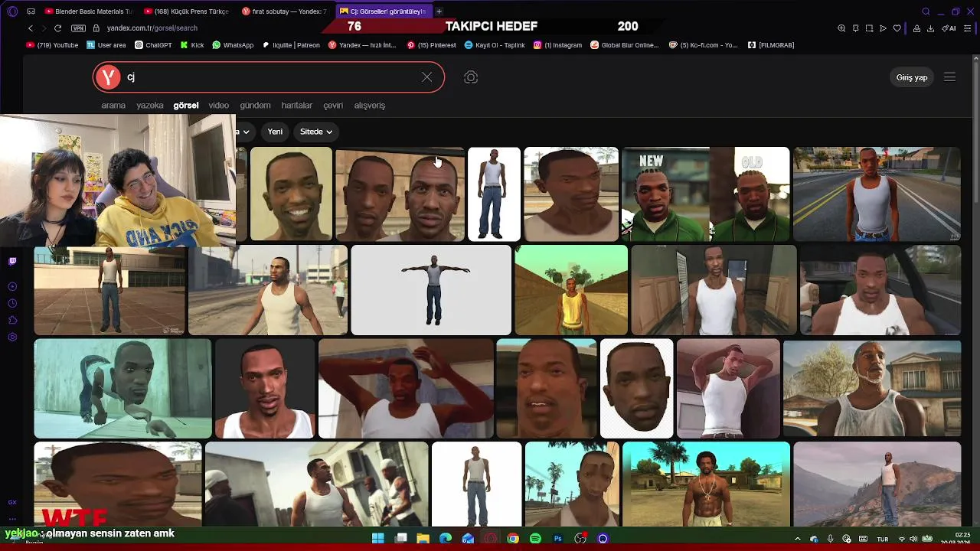The image size is (980, 551).
Task: Open Spotify from taskbar
Action: point(535,539)
